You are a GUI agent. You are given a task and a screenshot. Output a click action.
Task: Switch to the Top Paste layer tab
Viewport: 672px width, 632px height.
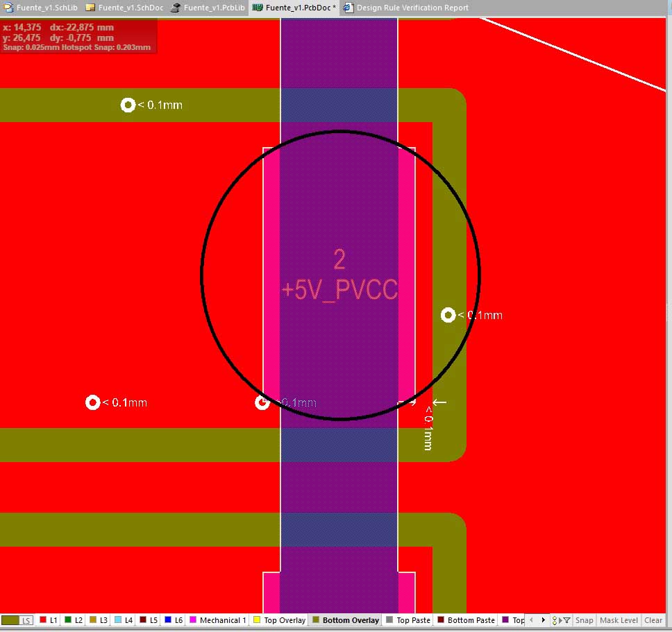tap(408, 620)
